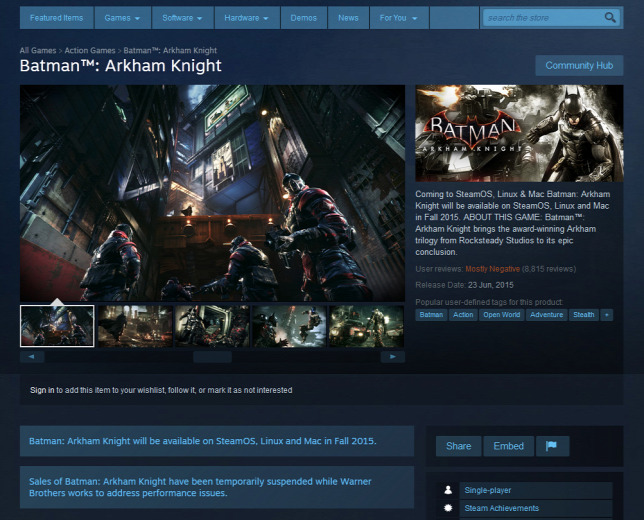Click the Steam Achievements star icon
Screen dimensions: 644x520
click(x=448, y=508)
